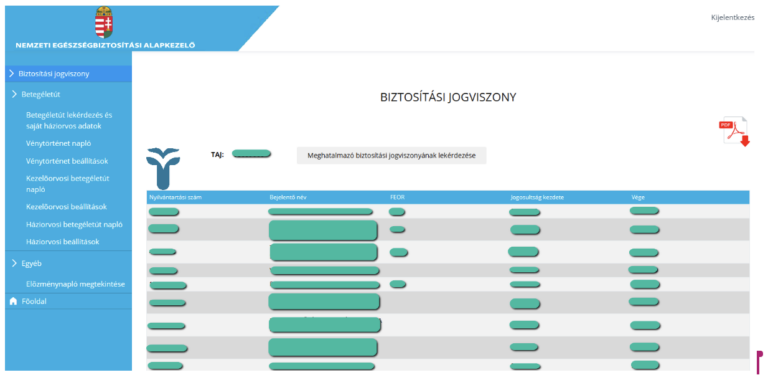The height and width of the screenshot is (385, 768).
Task: Click the Hungarian coat of arms logo
Action: coord(103,22)
